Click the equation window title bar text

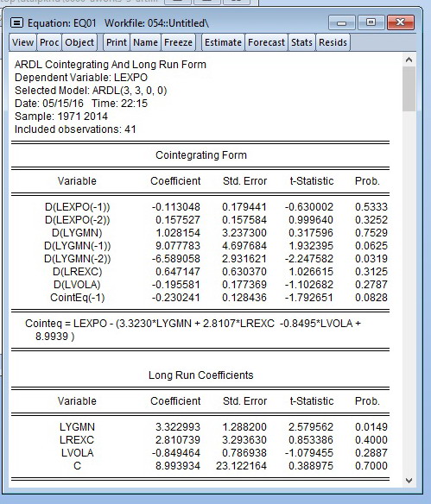118,23
